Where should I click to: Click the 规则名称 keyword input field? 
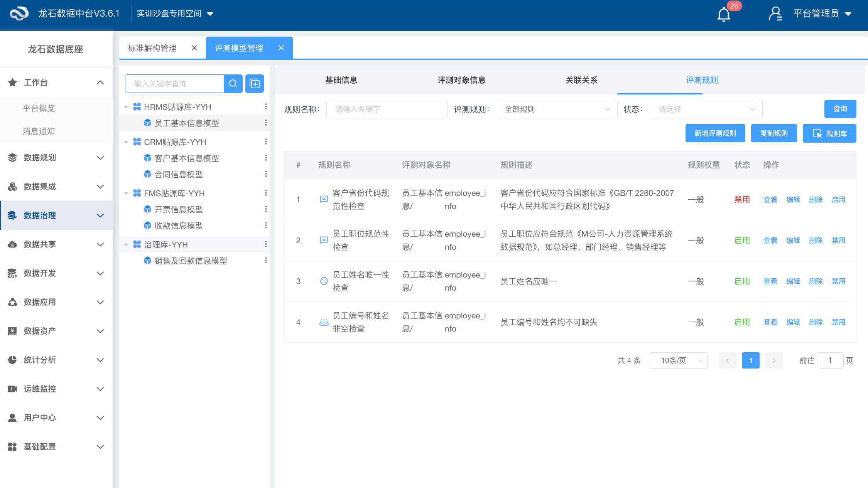tap(387, 109)
